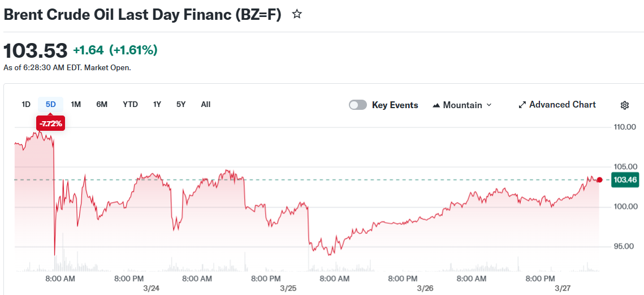Image resolution: width=644 pixels, height=295 pixels.
Task: Choose the 5Y time range
Action: [x=181, y=104]
